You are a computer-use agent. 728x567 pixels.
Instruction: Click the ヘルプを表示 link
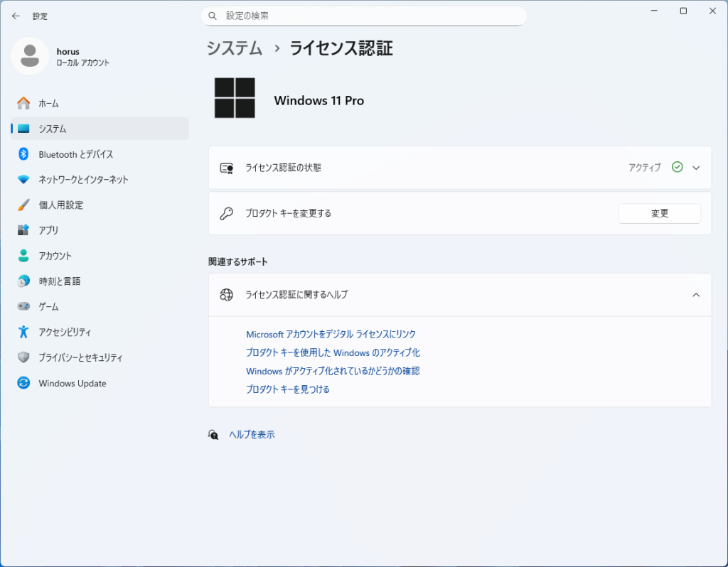tap(252, 435)
